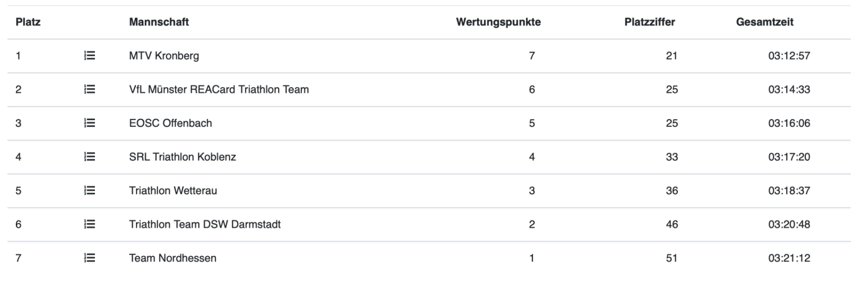868x288 pixels.
Task: Click the Platzziffer value 46
Action: pos(671,224)
